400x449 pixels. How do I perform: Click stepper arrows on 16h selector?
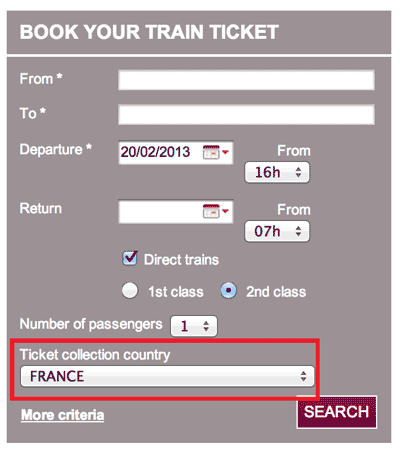(x=298, y=172)
